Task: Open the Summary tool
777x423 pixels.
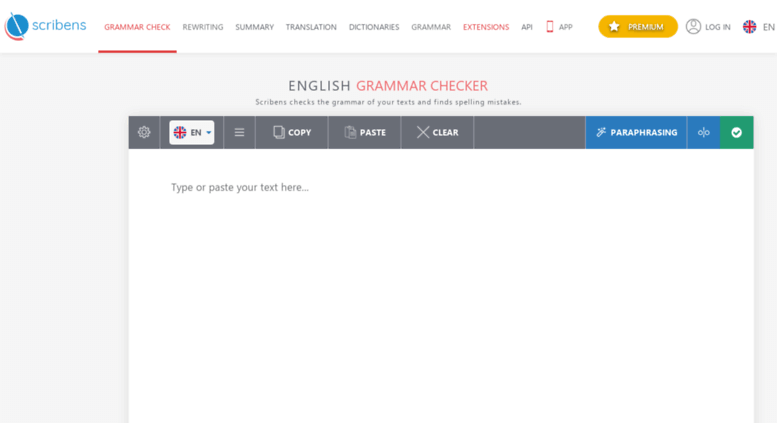Action: 254,27
